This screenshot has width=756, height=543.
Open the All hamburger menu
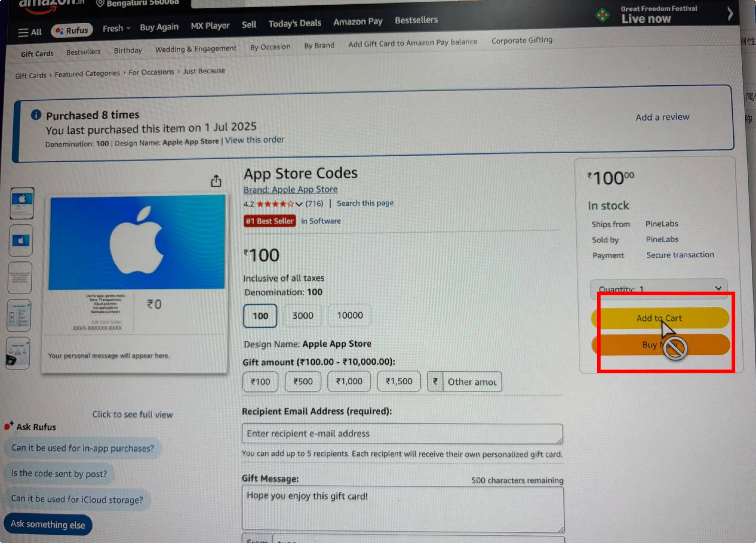point(29,32)
